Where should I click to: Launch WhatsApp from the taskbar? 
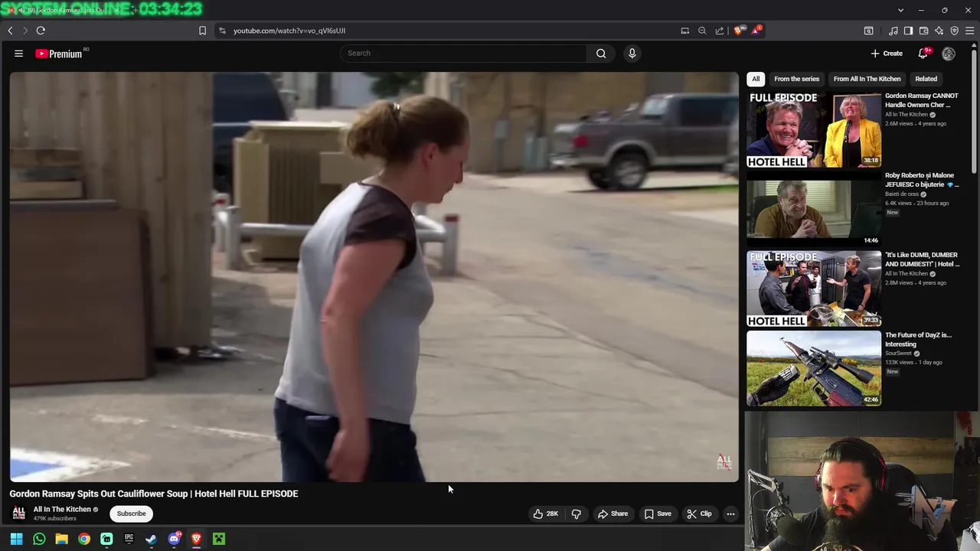click(x=39, y=539)
